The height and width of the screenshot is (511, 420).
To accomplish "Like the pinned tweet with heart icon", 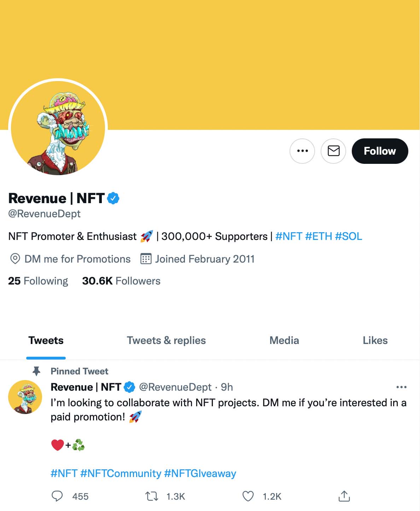I will [x=248, y=496].
